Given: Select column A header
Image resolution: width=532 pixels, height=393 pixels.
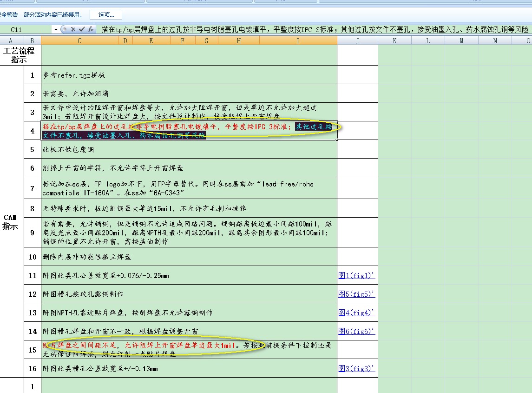Looking at the screenshot, I should click(x=12, y=41).
